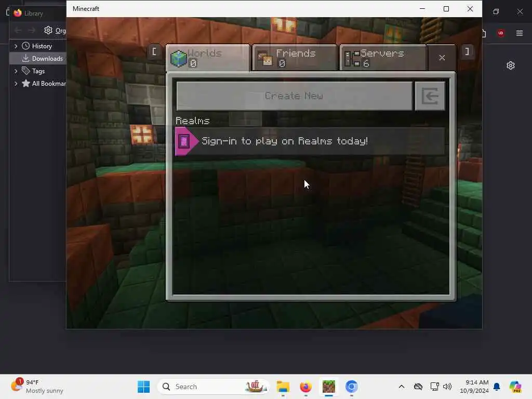This screenshot has height=399, width=532.
Task: Click the Friends tab characters icon
Action: tap(265, 58)
